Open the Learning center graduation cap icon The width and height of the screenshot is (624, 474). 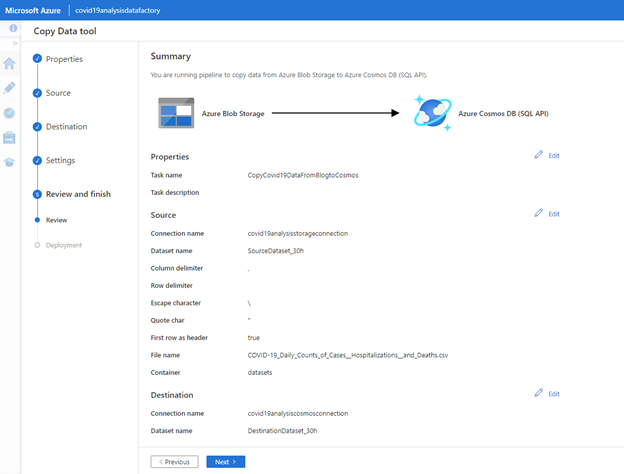point(9,162)
